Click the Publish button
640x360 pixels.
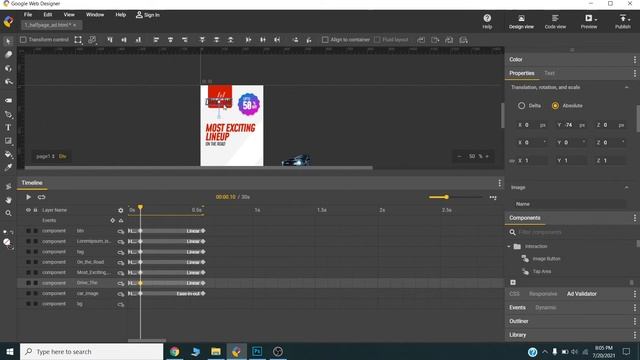622,21
